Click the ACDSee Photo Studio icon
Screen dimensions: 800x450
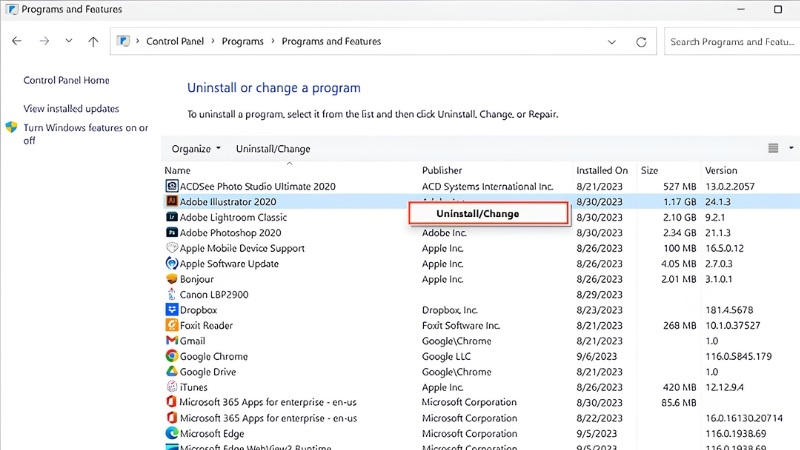[172, 186]
